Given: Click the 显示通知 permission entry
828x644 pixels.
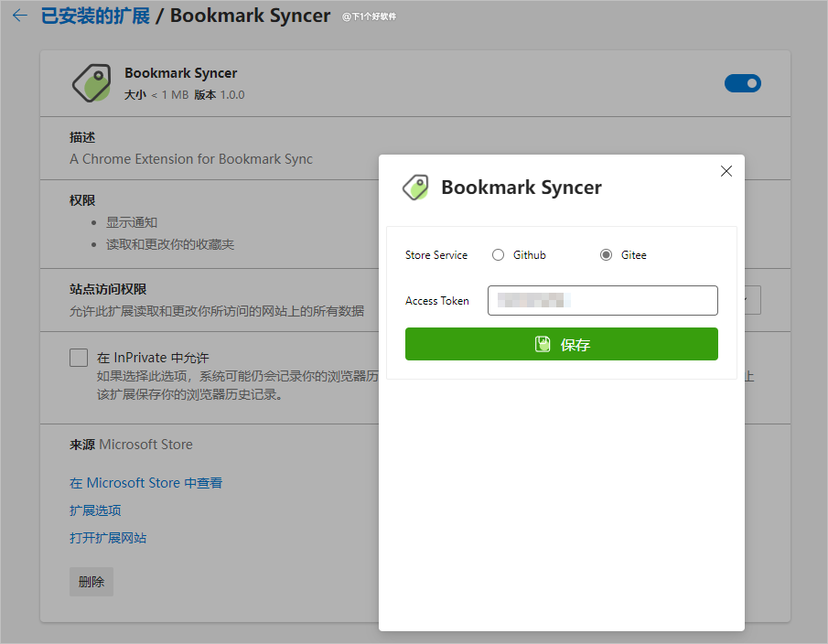Looking at the screenshot, I should [x=132, y=222].
